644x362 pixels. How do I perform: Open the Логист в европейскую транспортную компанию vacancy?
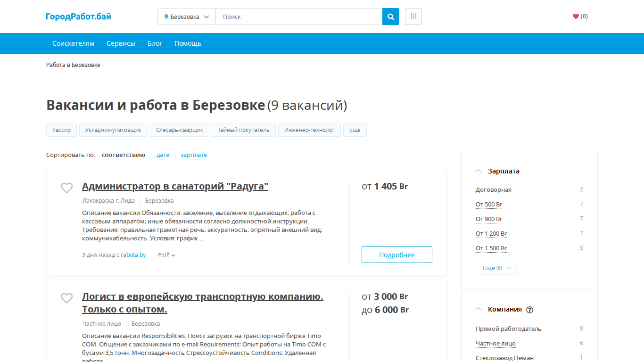[203, 303]
